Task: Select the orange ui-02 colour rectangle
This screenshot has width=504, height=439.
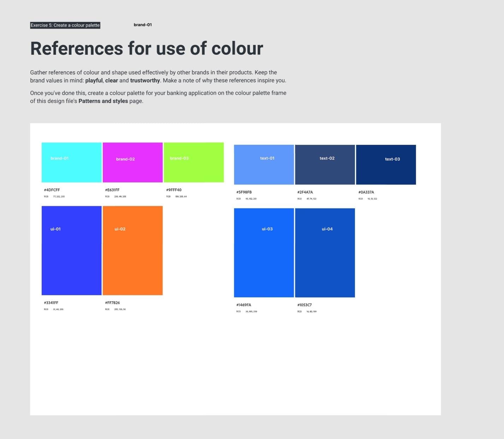Action: click(133, 250)
